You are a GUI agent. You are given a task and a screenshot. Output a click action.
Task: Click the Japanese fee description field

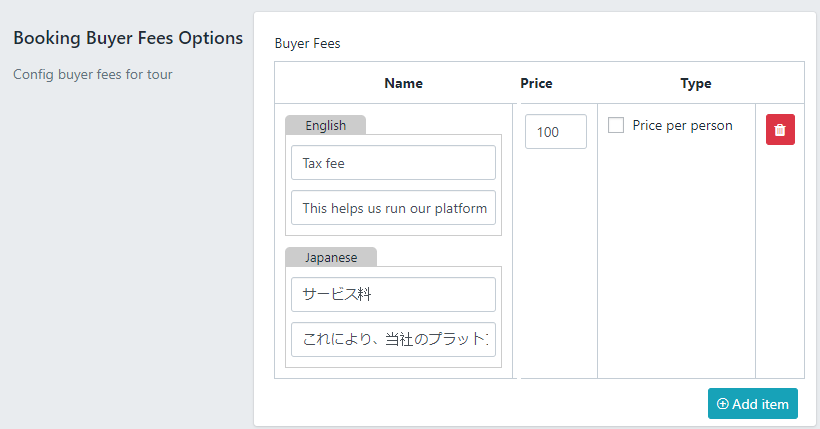tap(393, 340)
